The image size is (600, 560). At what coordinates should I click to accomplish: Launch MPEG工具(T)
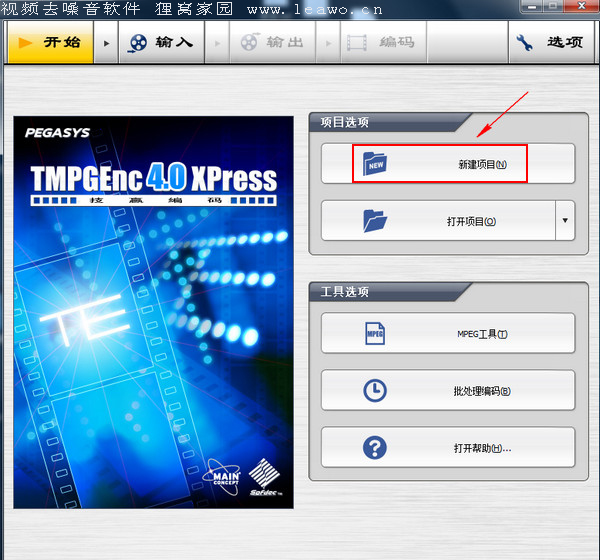click(x=448, y=333)
